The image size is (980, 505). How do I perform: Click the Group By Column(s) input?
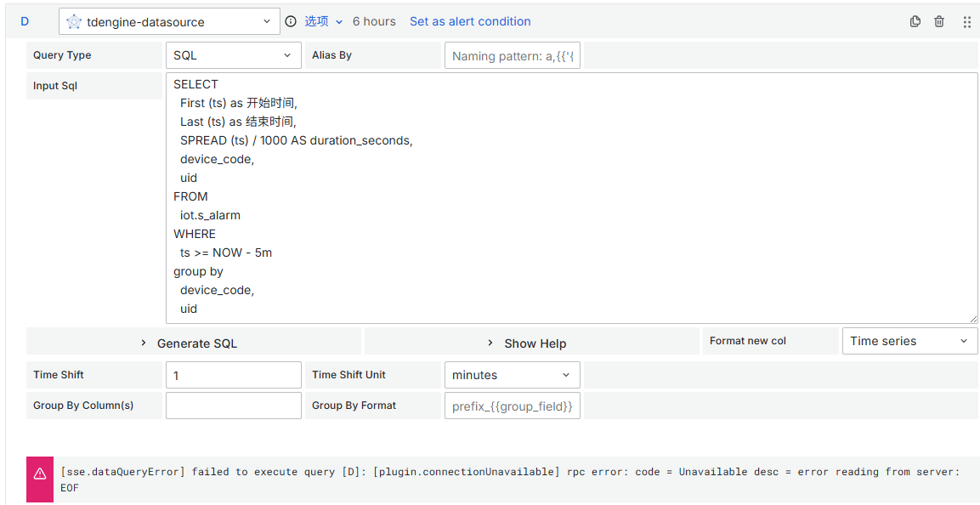(x=233, y=406)
